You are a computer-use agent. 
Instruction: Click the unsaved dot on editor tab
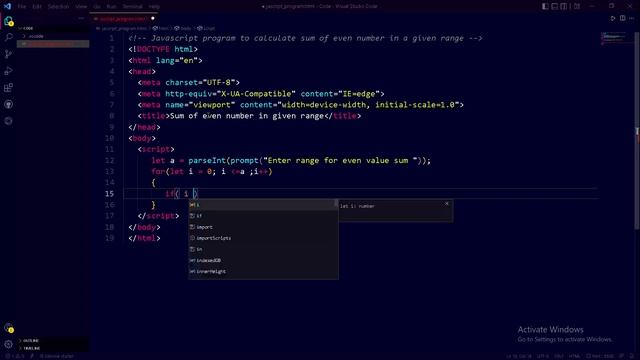click(153, 18)
